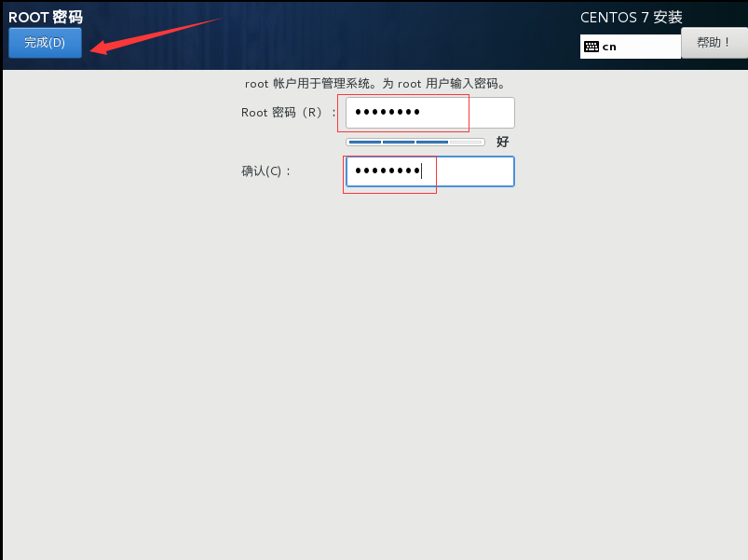Click empty gray area below password fields
The image size is (748, 560).
tap(375, 372)
